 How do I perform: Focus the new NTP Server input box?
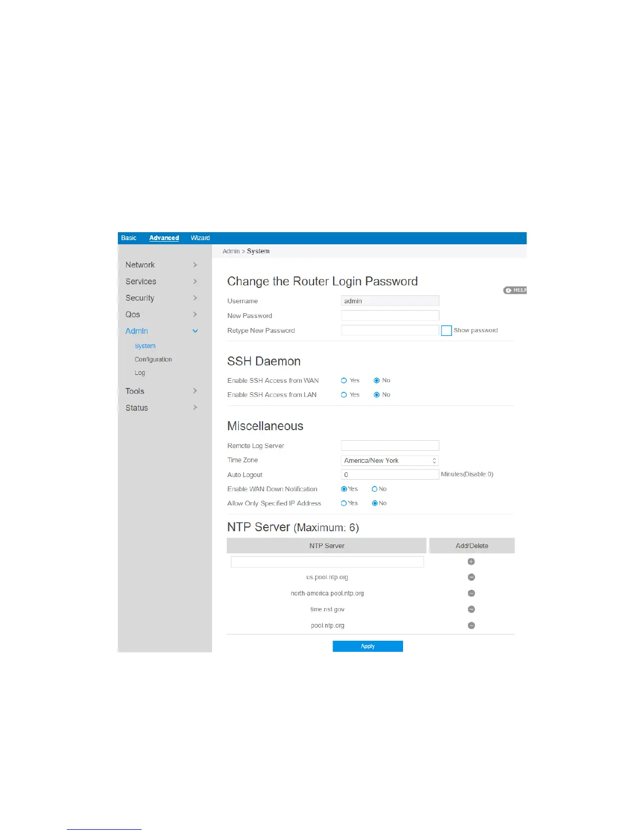point(327,562)
